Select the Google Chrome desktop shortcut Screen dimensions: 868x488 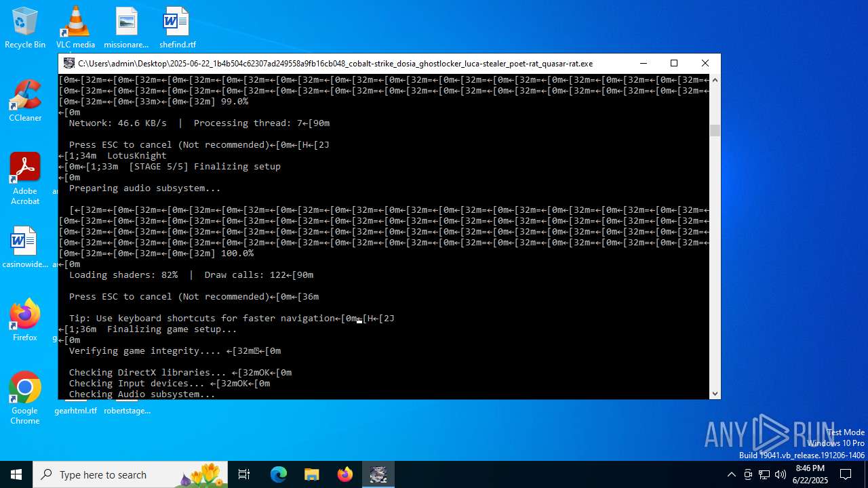25,398
